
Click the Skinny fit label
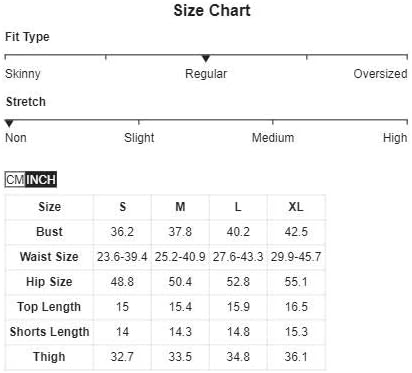click(23, 74)
